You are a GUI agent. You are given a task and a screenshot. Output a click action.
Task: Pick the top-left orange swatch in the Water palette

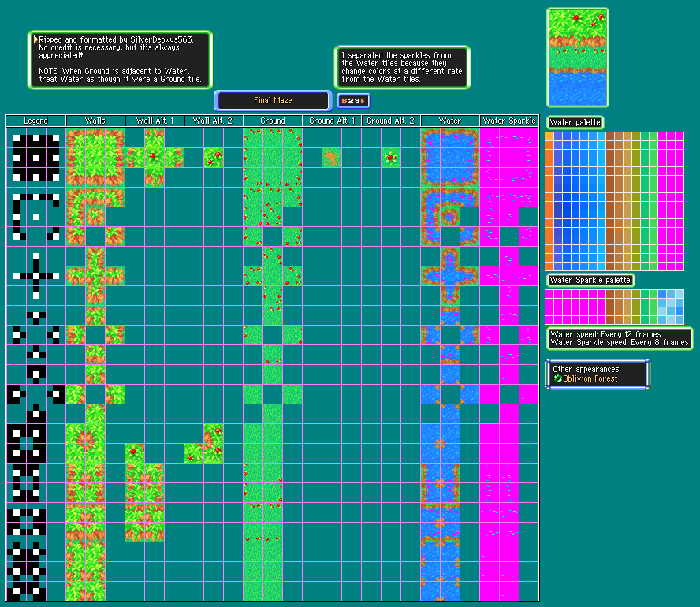pos(549,136)
